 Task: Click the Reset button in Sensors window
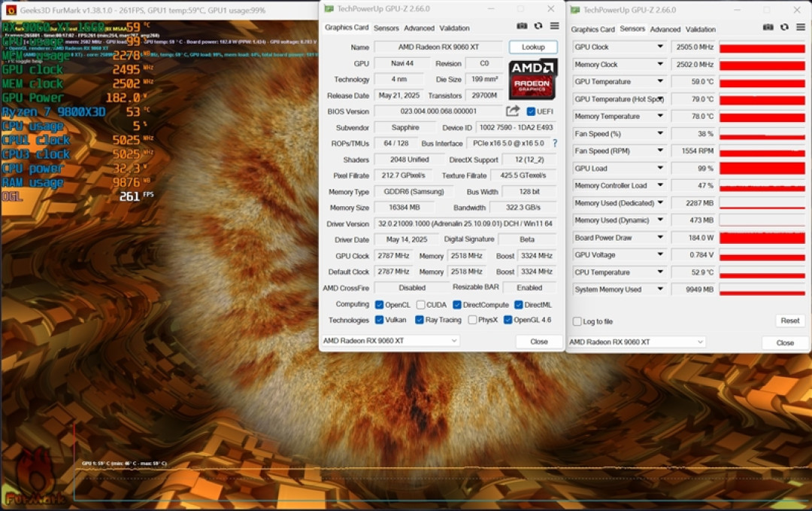click(789, 321)
